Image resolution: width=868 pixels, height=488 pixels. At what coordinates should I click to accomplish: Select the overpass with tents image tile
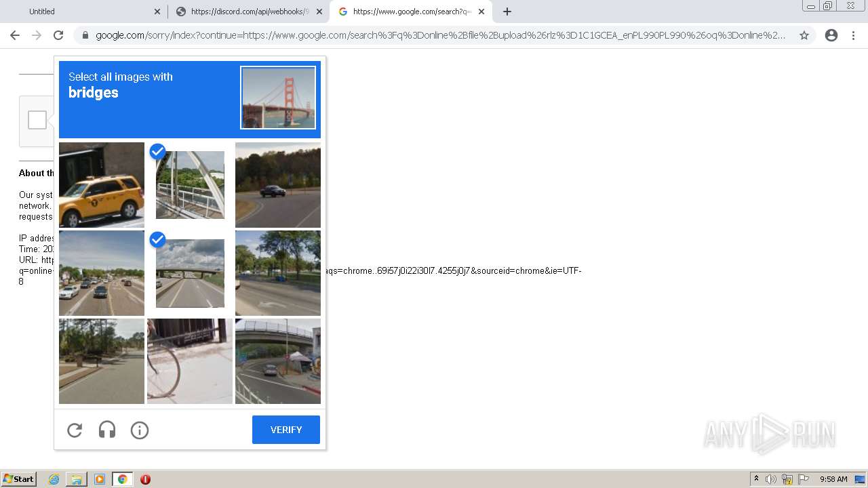[278, 361]
